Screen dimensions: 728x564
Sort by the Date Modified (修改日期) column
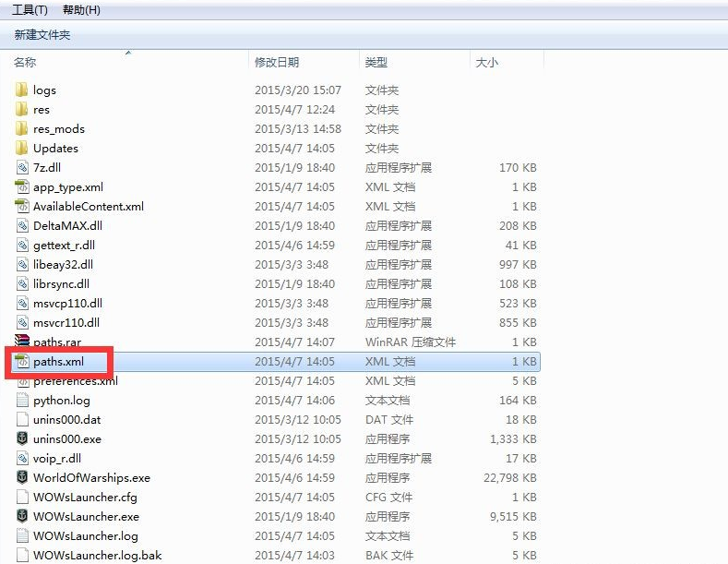coord(277,62)
